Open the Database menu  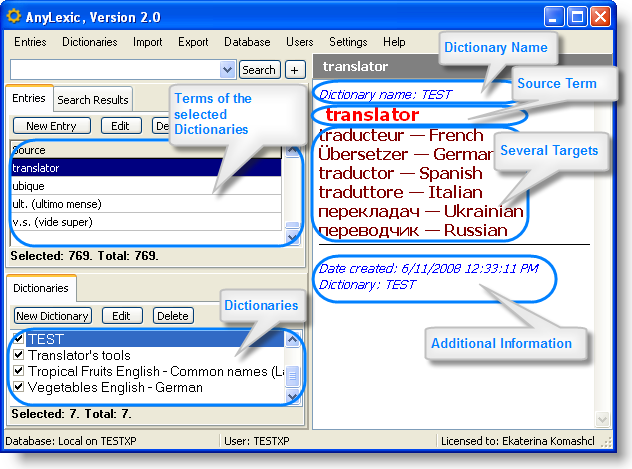(247, 42)
